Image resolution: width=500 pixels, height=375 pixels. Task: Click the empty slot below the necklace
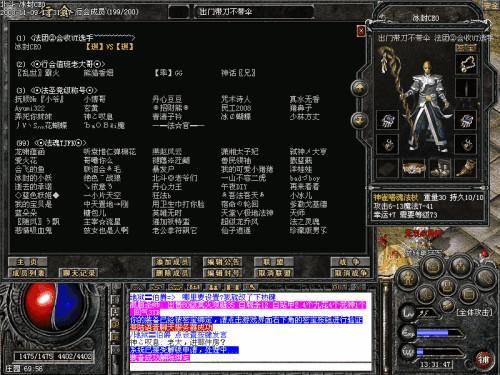(466, 88)
